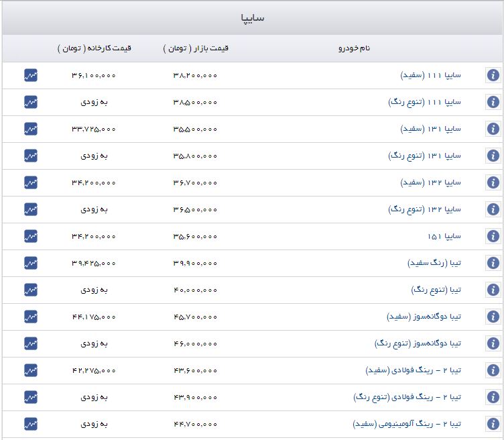504x440 pixels.
Task: Open the سایپا ۱۱۱ (تنوع رنگ) car link
Action: tap(424, 102)
